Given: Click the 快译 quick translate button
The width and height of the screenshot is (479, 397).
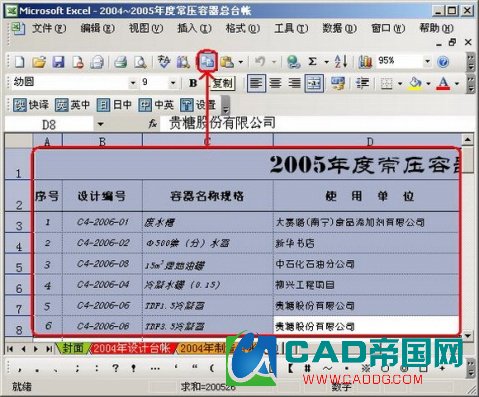Looking at the screenshot, I should [x=31, y=105].
